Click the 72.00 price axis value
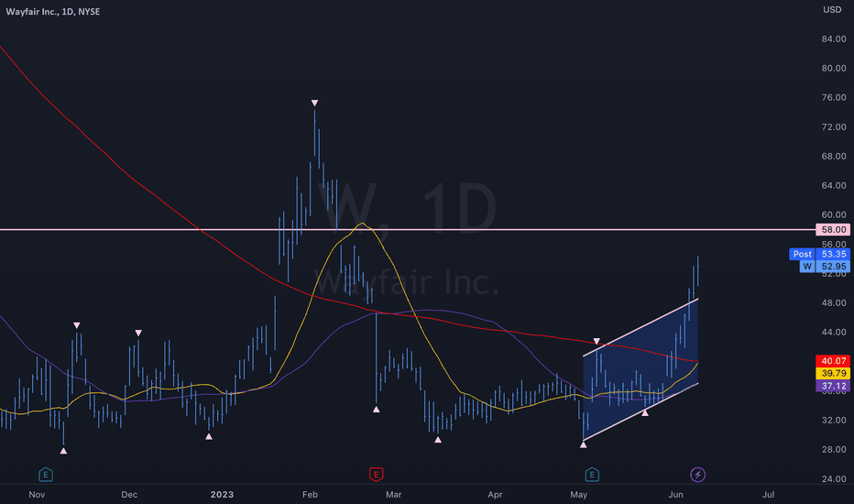 coord(834,127)
